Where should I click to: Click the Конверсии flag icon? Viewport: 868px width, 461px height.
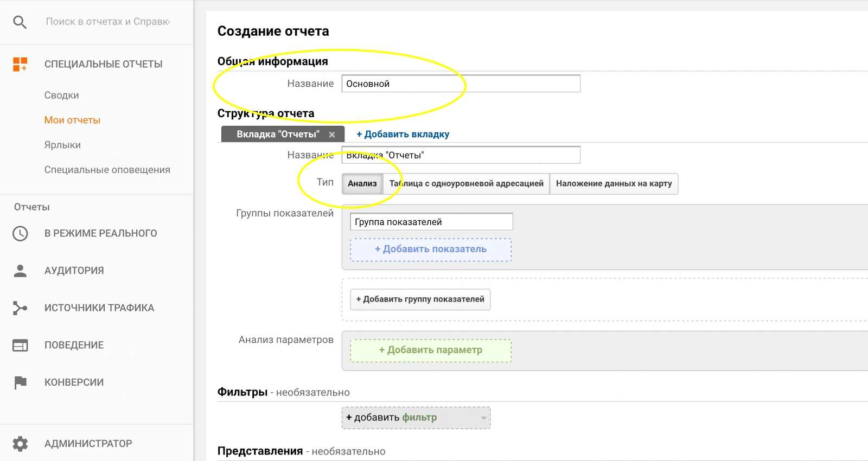[20, 382]
